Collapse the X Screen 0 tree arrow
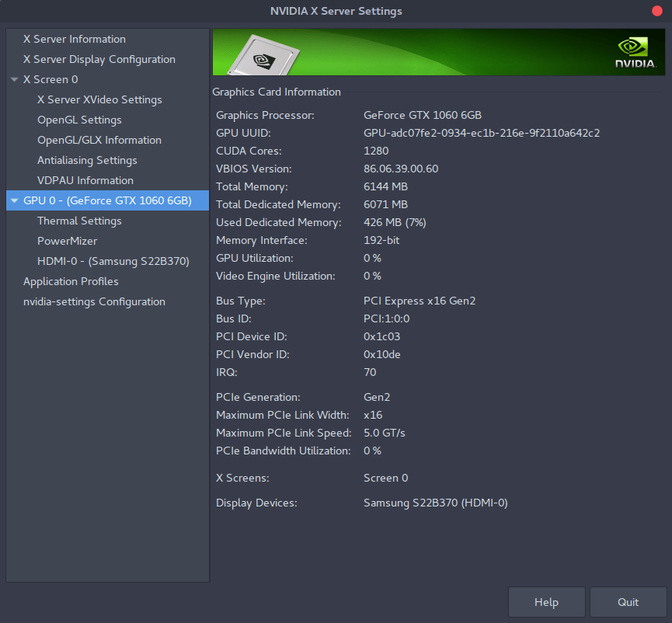Viewport: 672px width, 623px height. tap(15, 80)
